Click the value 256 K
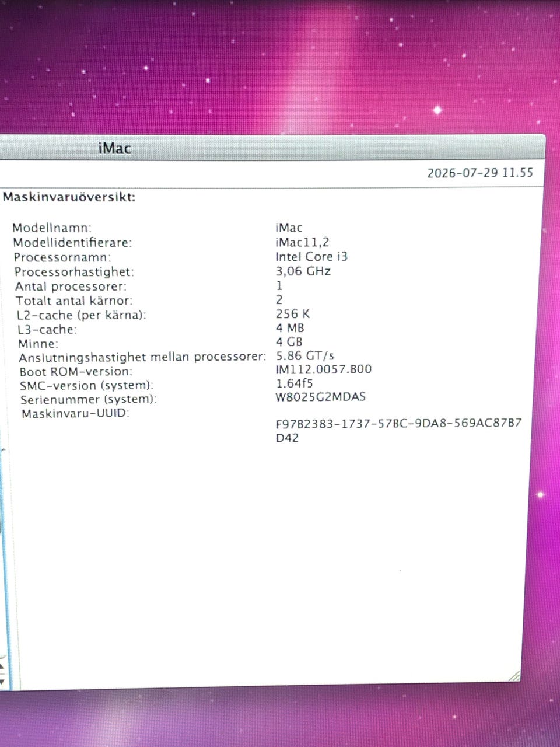Screen dimensions: 560x747 point(293,314)
